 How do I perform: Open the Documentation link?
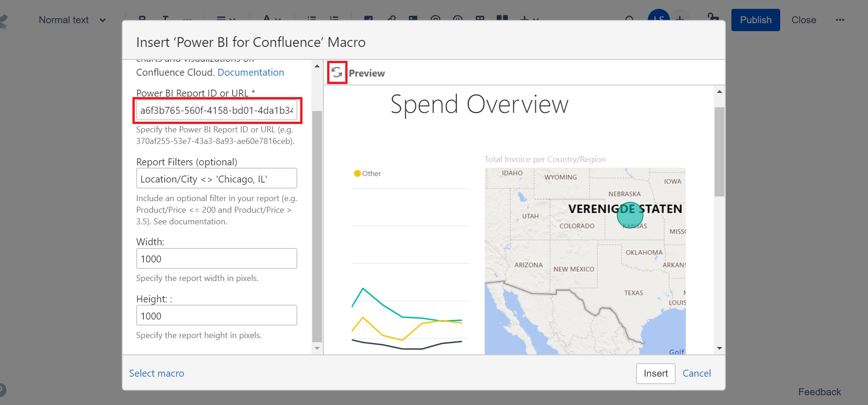250,72
